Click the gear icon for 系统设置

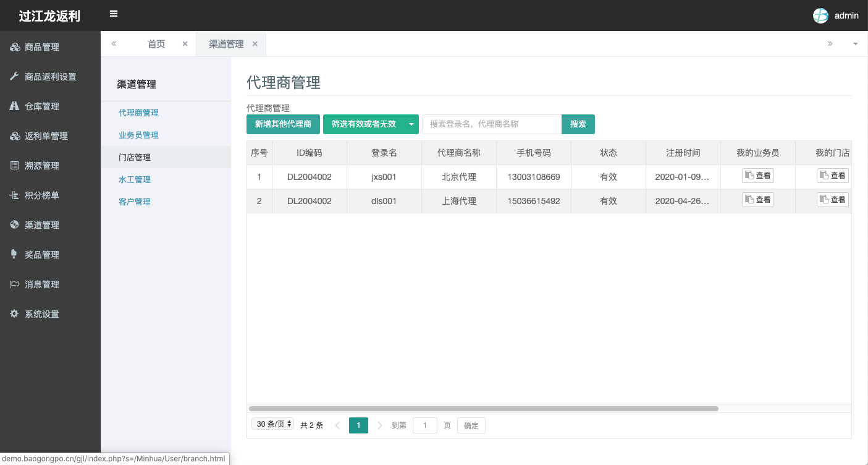(x=15, y=314)
